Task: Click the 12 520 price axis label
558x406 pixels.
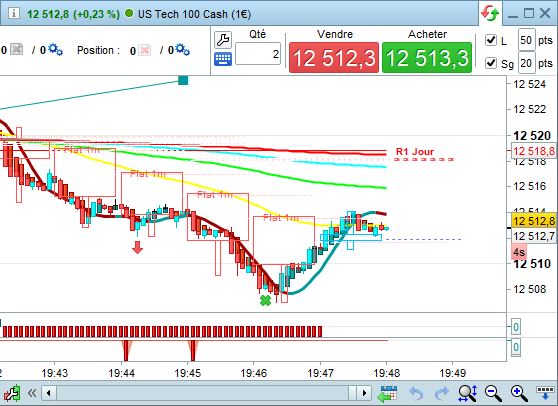Action: tap(532, 136)
